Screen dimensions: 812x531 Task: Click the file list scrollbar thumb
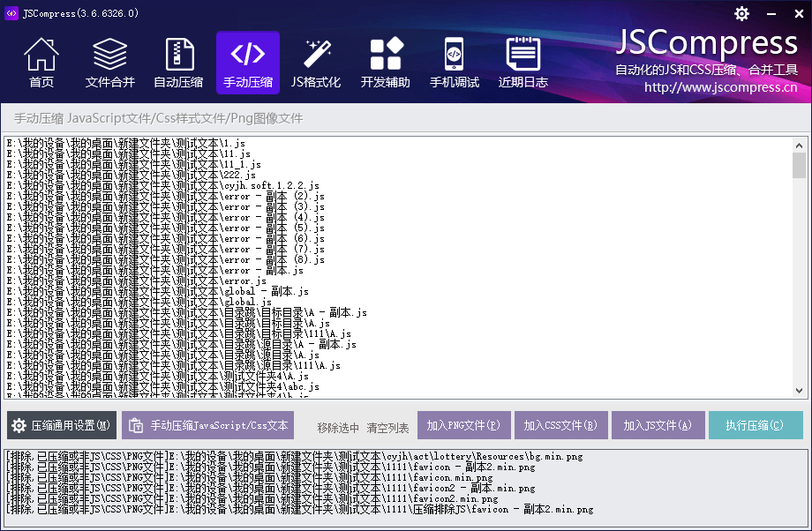[799, 165]
